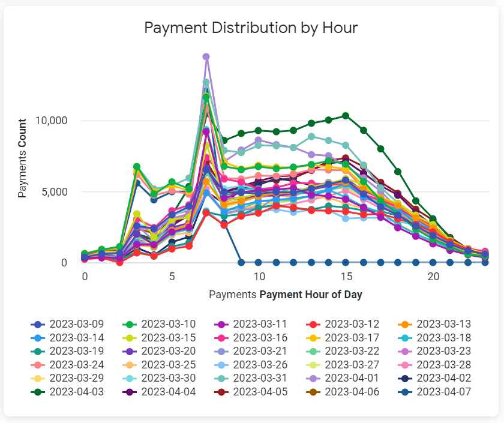
Task: Toggle the 2023-03-16 legend series
Action: 251,338
